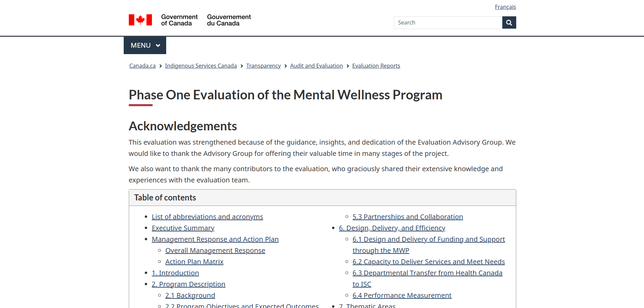Switch the page language to Français
The image size is (644, 308).
coord(505,6)
